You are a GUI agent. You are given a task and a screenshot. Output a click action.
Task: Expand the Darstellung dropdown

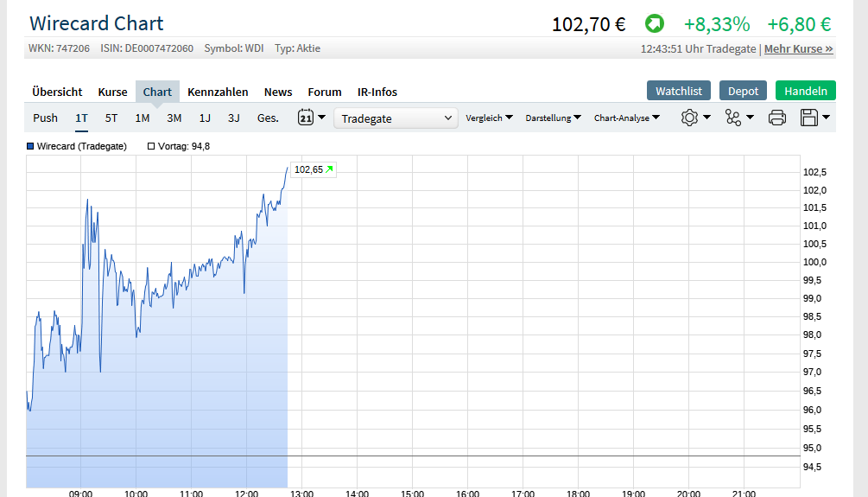point(553,118)
